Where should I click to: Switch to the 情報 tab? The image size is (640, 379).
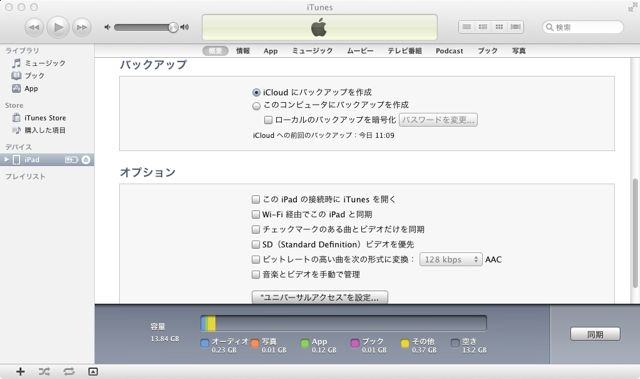(243, 51)
